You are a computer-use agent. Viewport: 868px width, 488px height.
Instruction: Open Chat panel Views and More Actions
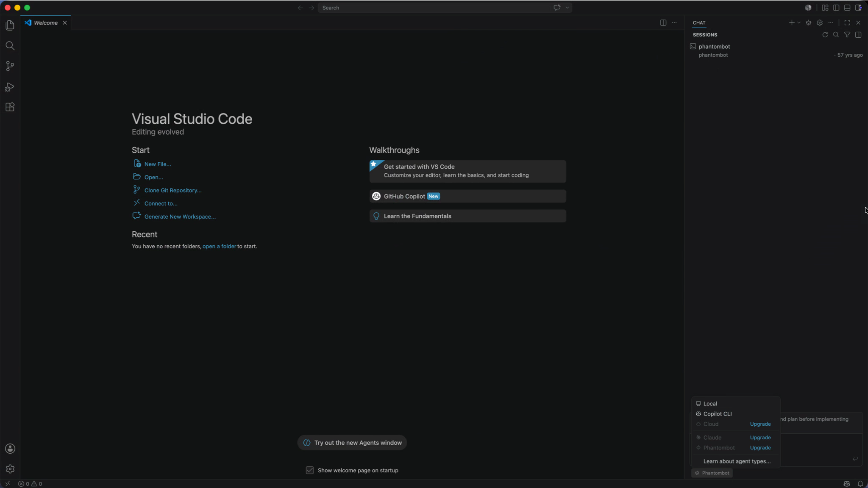[831, 23]
